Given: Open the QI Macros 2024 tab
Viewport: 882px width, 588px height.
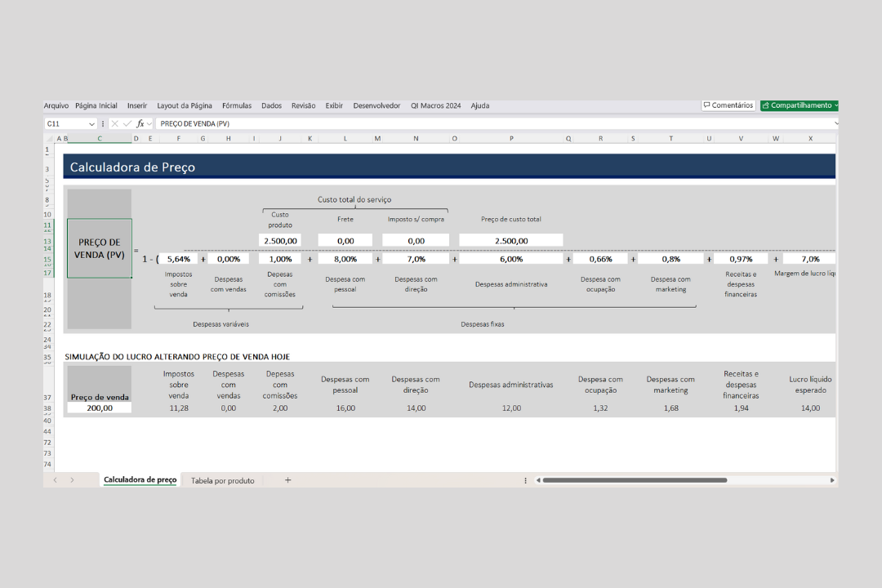Looking at the screenshot, I should 435,106.
